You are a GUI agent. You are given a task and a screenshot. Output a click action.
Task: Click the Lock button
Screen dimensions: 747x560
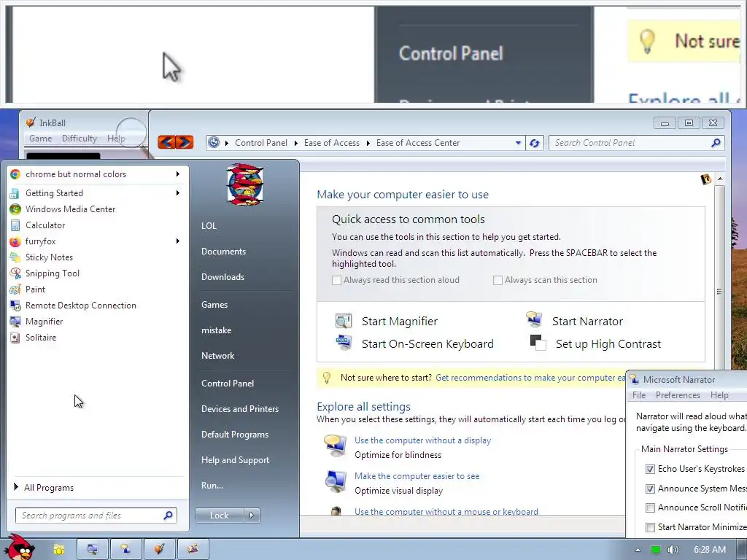219,516
